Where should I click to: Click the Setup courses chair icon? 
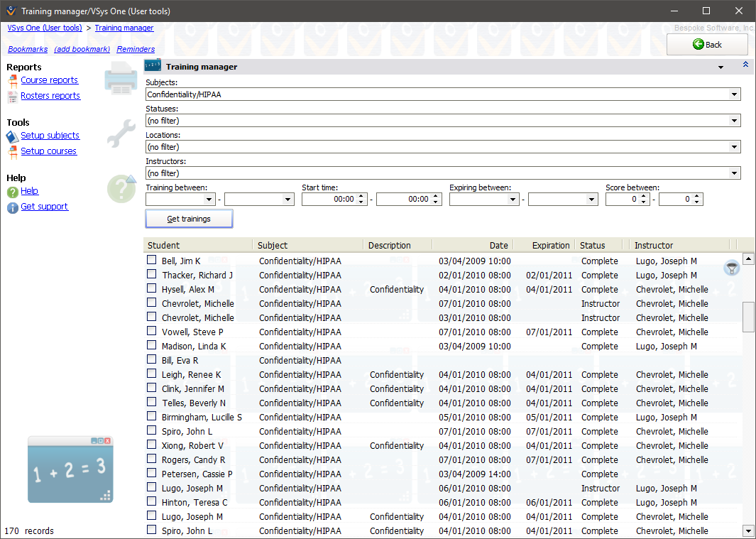(x=13, y=151)
